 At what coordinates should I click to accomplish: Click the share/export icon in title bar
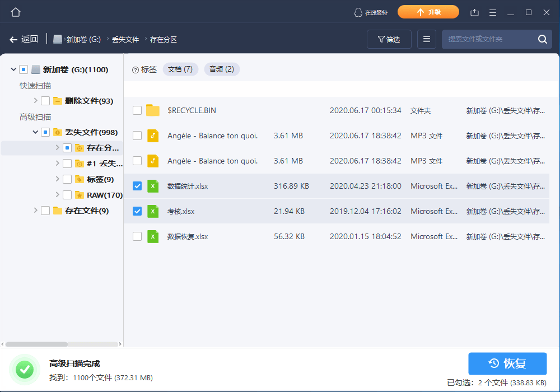pos(474,12)
